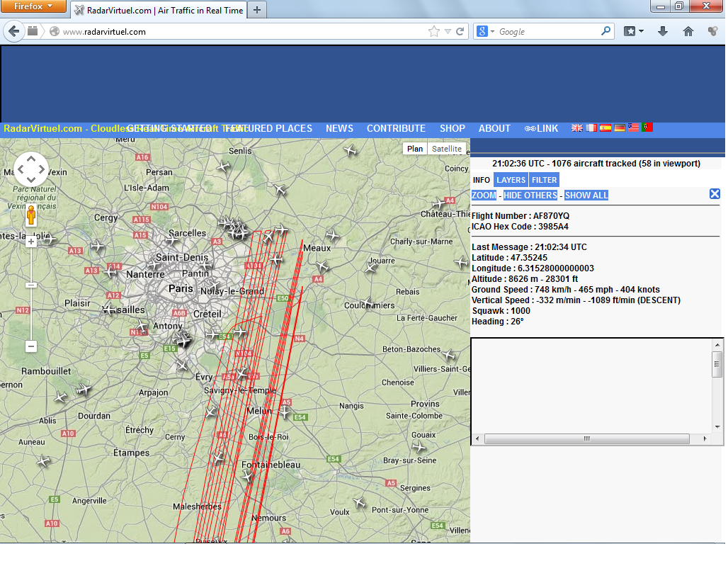The height and width of the screenshot is (578, 728).
Task: Click the site identity globe icon
Action: 55,32
